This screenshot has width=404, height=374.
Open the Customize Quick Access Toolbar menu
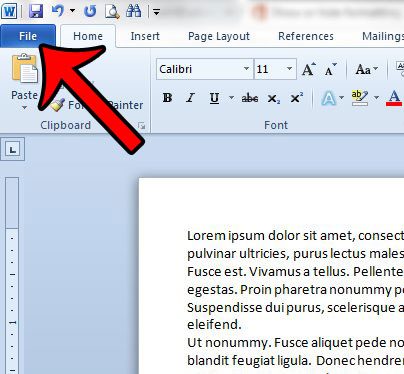coord(156,12)
